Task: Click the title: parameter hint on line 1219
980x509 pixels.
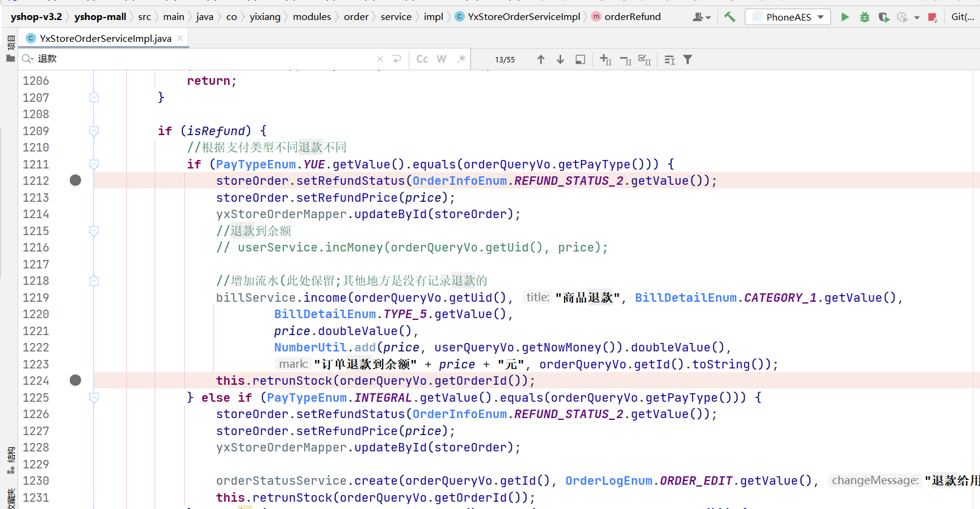Action: pos(537,298)
